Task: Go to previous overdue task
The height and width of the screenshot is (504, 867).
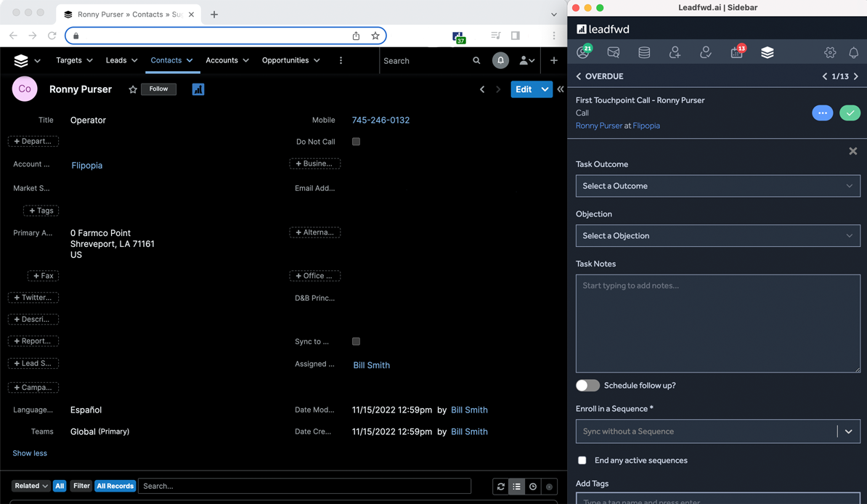Action: (825, 76)
